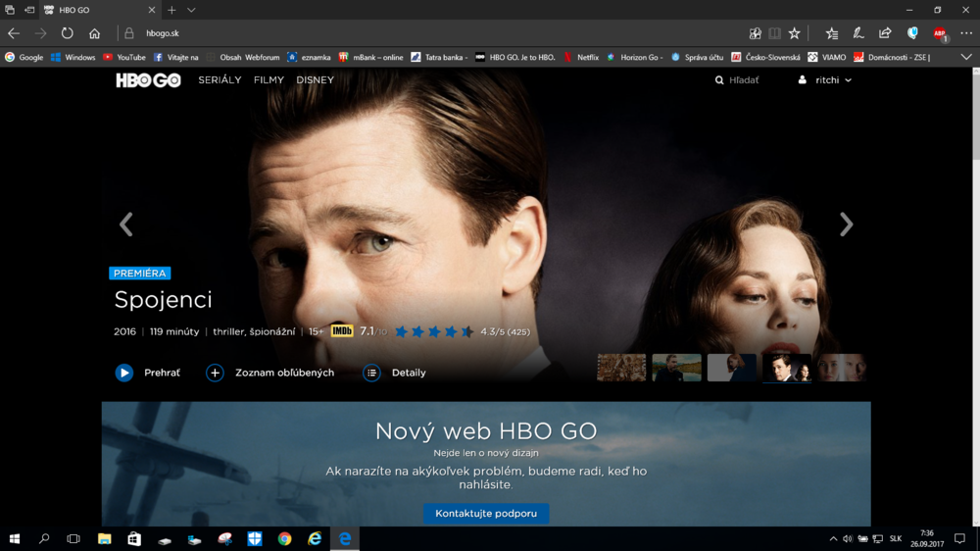Open the SERIÁLY menu
The height and width of the screenshot is (551, 980).
click(x=220, y=80)
